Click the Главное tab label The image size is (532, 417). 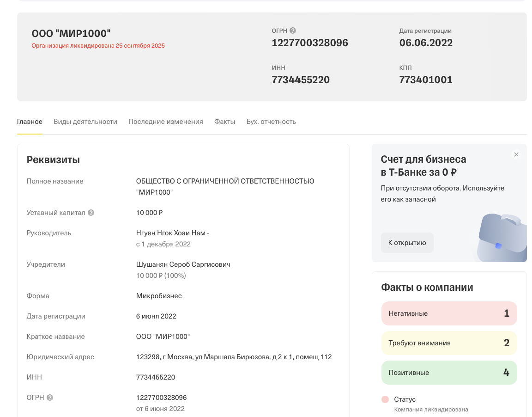[x=30, y=121]
